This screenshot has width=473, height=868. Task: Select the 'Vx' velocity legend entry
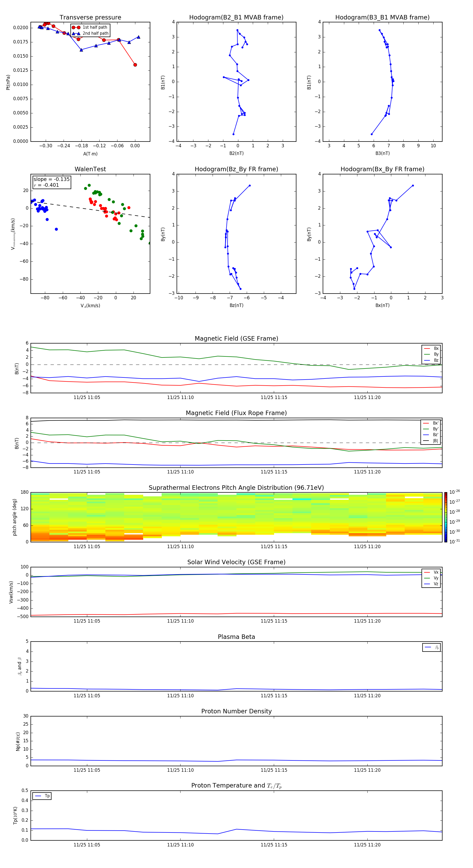click(x=431, y=572)
